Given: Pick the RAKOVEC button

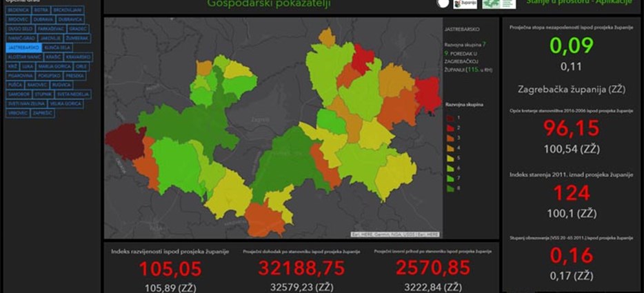Looking at the screenshot, I should pos(37,85).
